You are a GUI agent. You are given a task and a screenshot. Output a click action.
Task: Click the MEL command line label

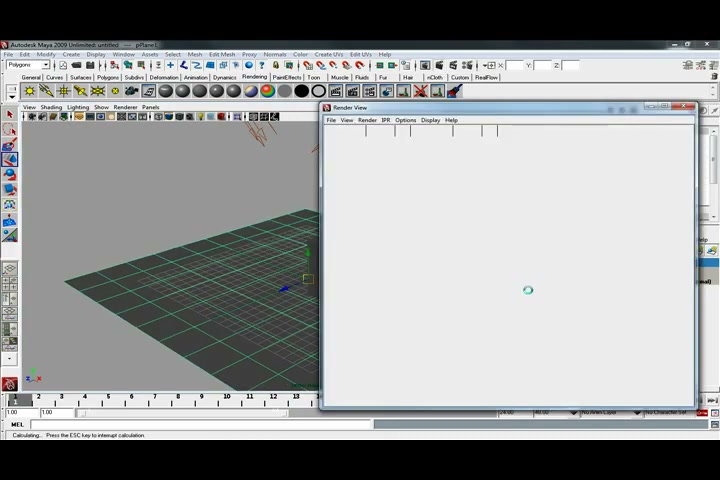tap(17, 424)
